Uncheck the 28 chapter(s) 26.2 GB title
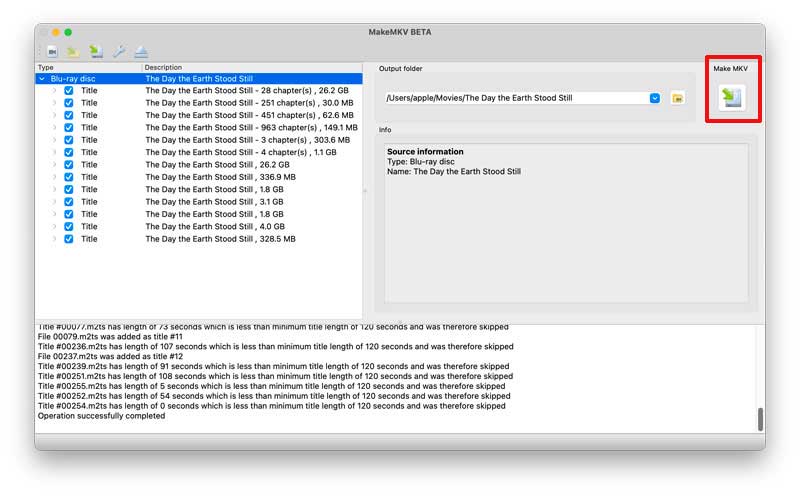Screen dimensions: 800x496 click(68, 90)
